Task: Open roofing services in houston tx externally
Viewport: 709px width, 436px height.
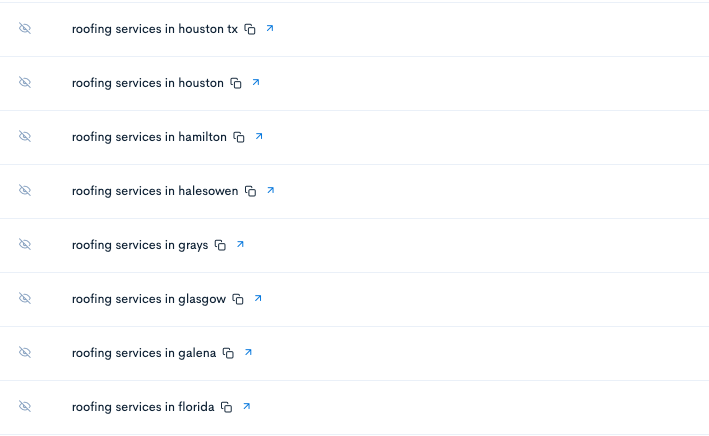Action: (269, 28)
